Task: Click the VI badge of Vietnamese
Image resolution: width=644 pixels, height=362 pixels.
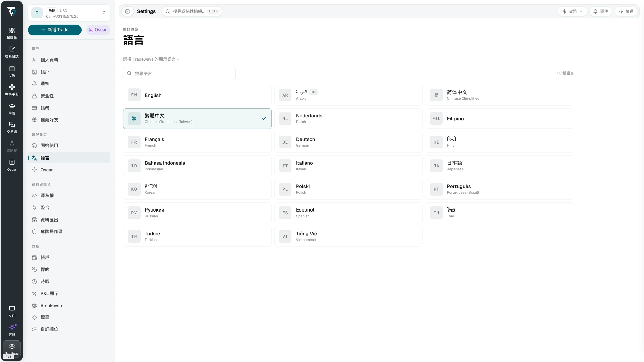Action: 285,237
